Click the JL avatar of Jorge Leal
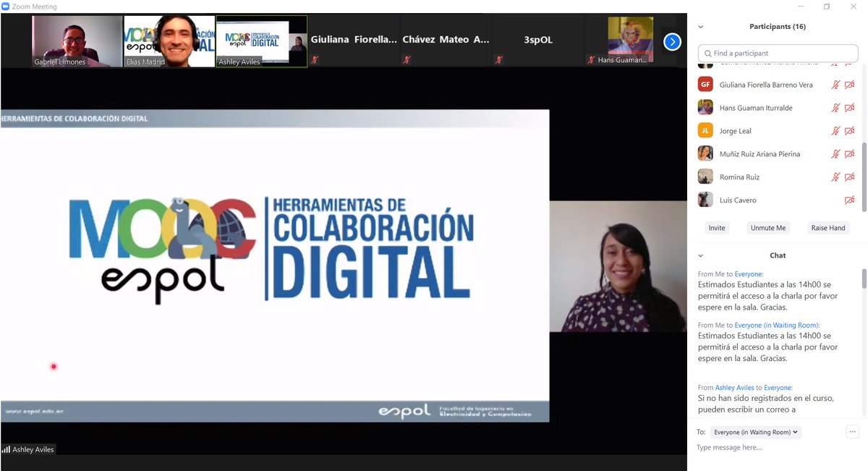868x471 pixels. click(x=705, y=131)
